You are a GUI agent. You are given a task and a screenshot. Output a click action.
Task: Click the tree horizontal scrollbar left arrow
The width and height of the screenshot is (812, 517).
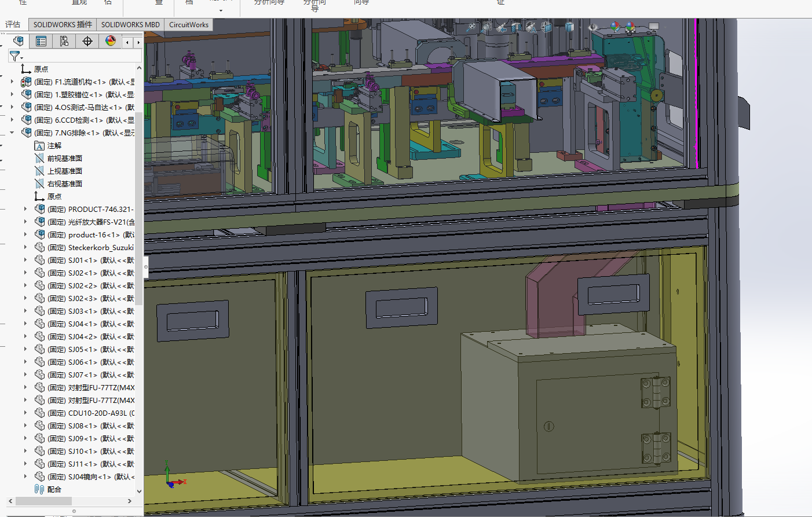click(10, 501)
